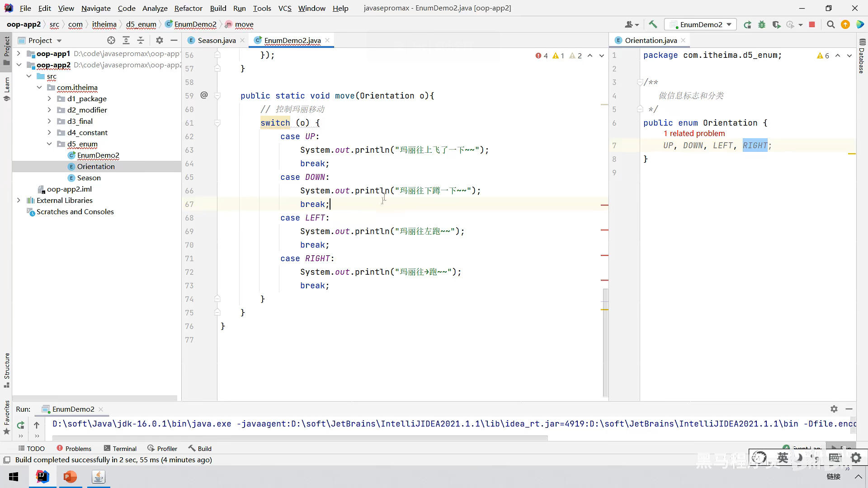Image resolution: width=868 pixels, height=488 pixels.
Task: Open Search Everywhere with the magnifier icon
Action: click(830, 24)
